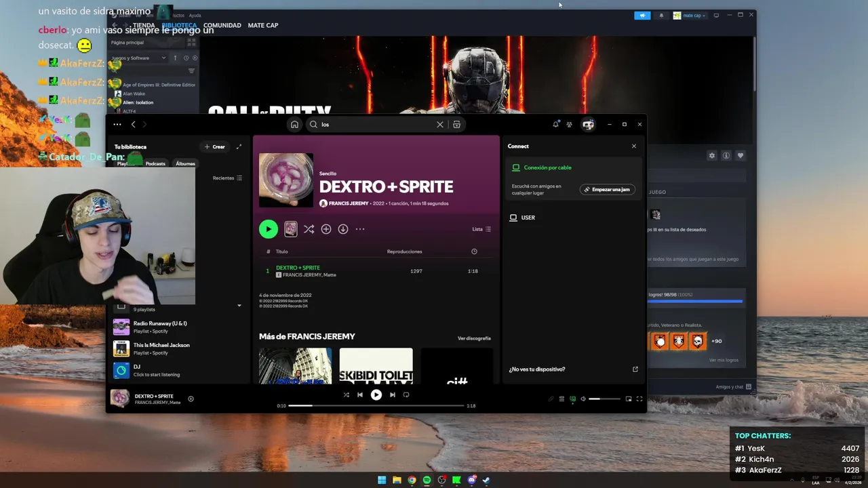This screenshot has width=868, height=488.
Task: Clear the Spotify search text
Action: point(440,125)
